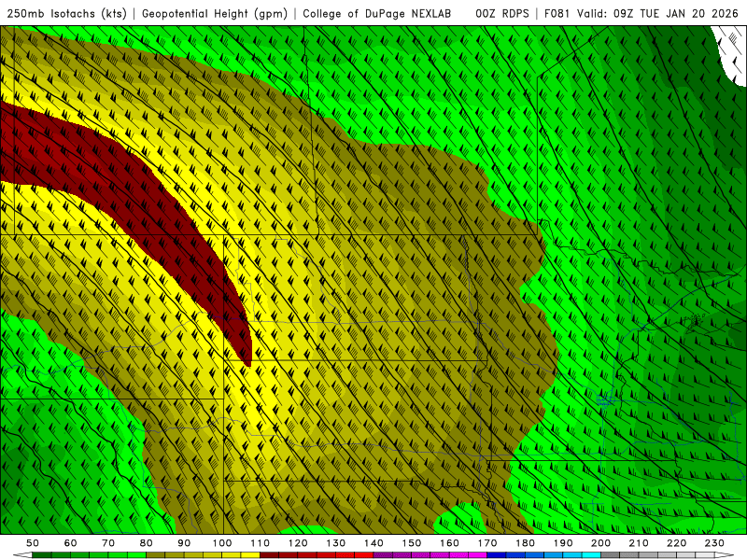Click the '180' value on the color scale

525,543
